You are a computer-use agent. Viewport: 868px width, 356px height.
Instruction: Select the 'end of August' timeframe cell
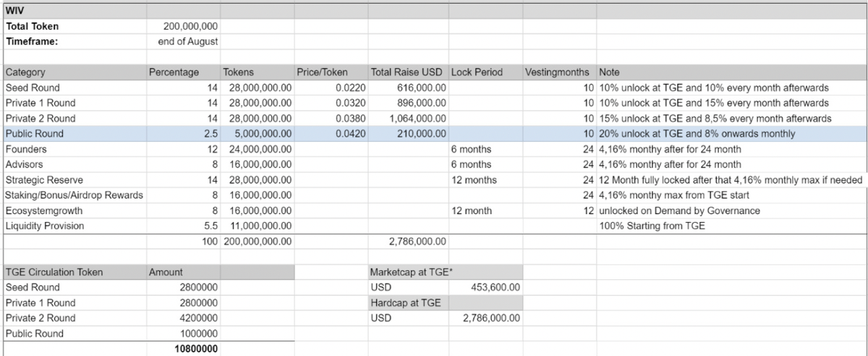pos(188,41)
